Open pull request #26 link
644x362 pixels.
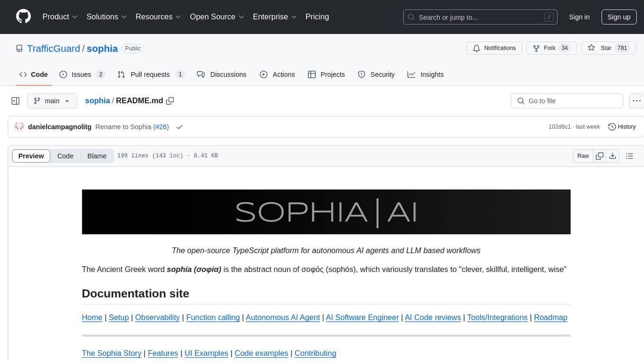coord(161,127)
